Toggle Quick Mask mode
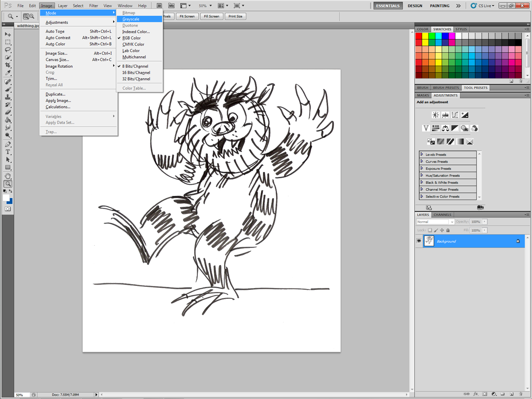This screenshot has height=399, width=532. tap(8, 208)
